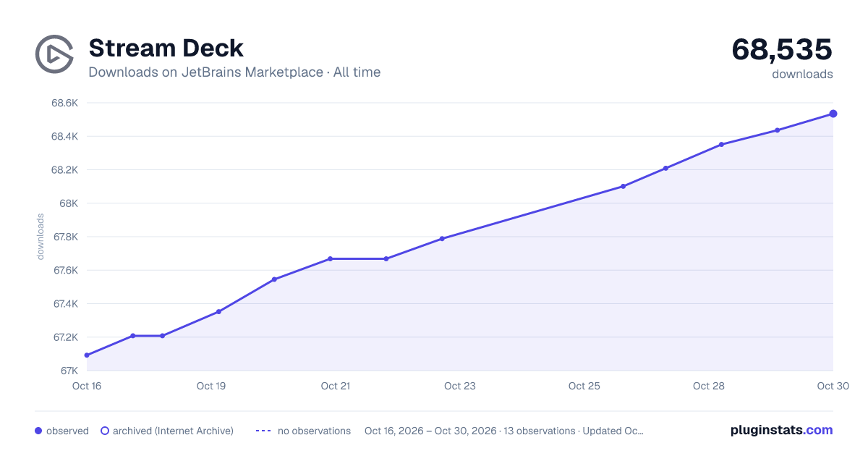The width and height of the screenshot is (868, 456).
Task: Click the 68.2K y-axis label
Action: tap(64, 170)
